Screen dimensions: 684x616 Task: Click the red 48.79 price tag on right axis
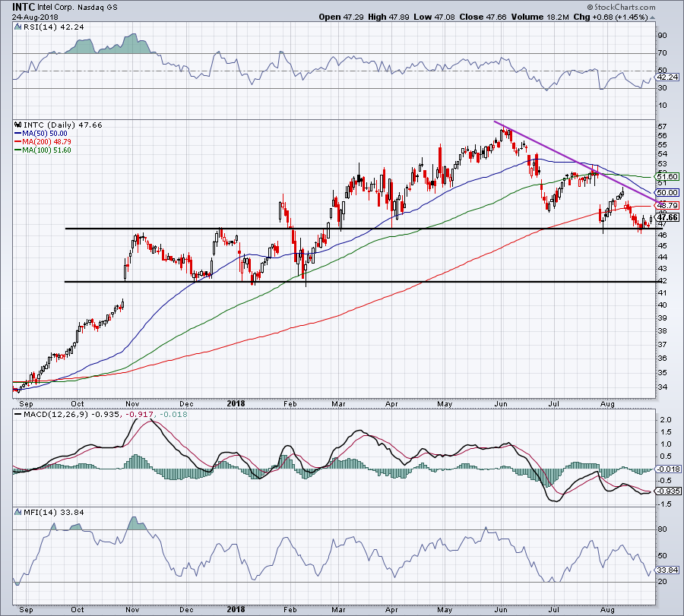(667, 205)
